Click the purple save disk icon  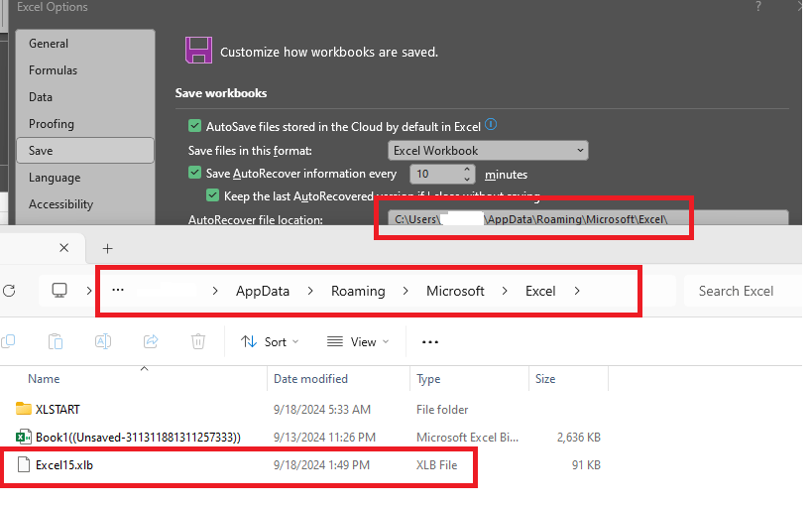(199, 51)
